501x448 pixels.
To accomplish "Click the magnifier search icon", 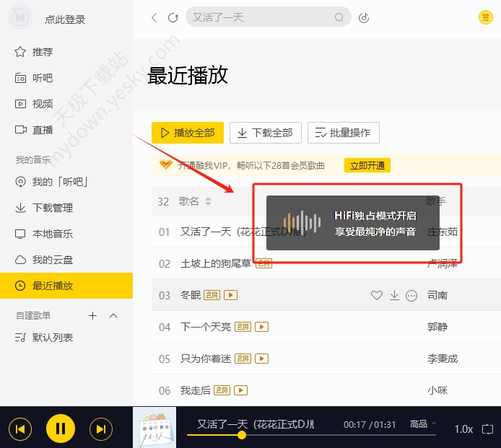I will pyautogui.click(x=339, y=17).
